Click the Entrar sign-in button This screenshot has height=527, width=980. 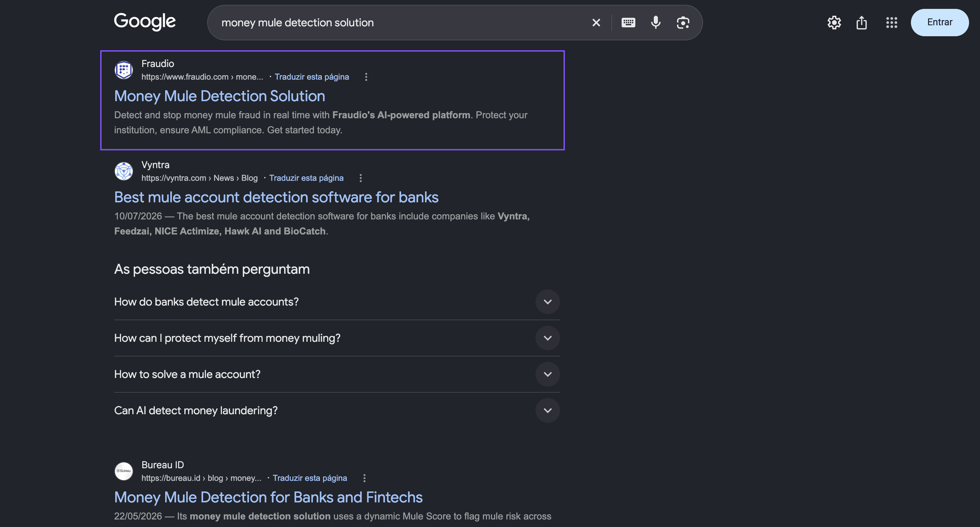coord(939,23)
